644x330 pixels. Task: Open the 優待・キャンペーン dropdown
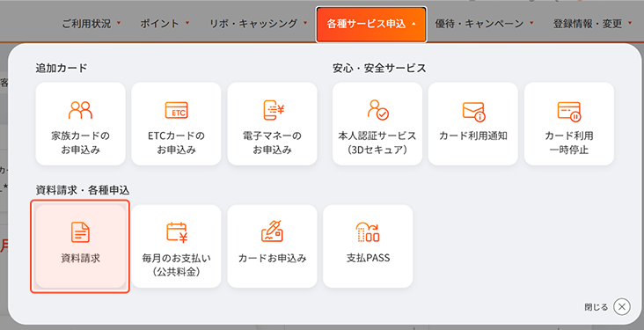[484, 24]
